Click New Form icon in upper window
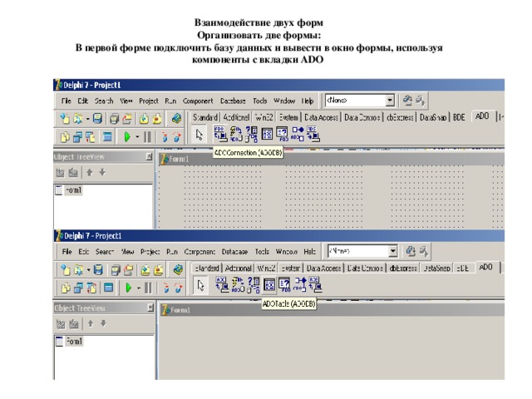532x399 pixels. (x=107, y=136)
